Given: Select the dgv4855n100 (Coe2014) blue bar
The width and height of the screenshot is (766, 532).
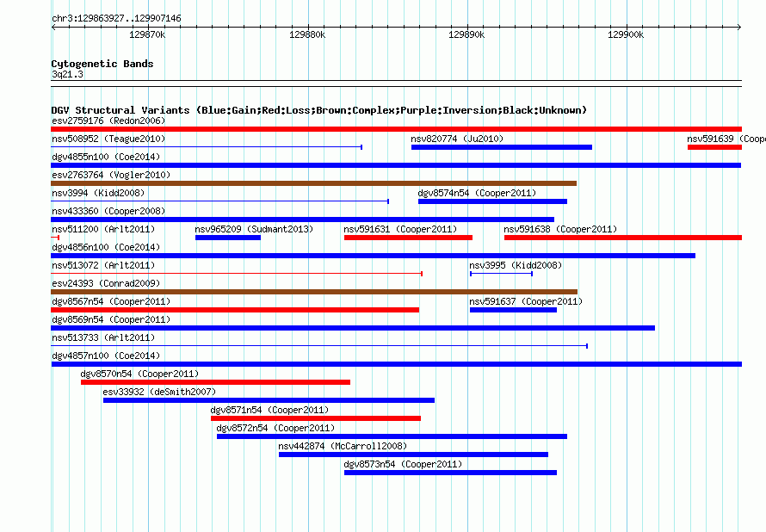Looking at the screenshot, I should (396, 165).
